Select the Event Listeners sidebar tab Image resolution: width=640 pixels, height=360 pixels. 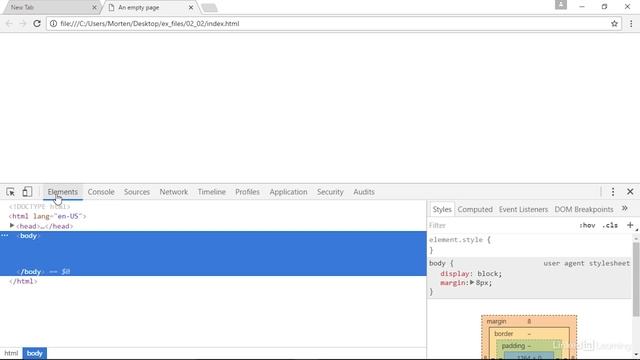coord(523,209)
